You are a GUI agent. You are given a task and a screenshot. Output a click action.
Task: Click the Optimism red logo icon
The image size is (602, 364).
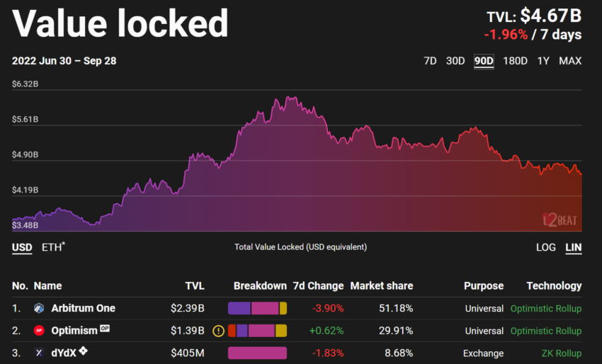(x=39, y=331)
